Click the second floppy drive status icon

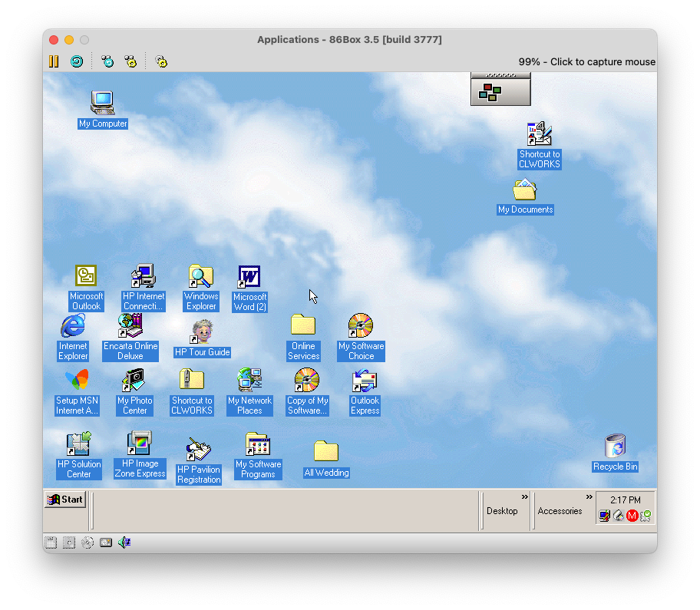(69, 542)
